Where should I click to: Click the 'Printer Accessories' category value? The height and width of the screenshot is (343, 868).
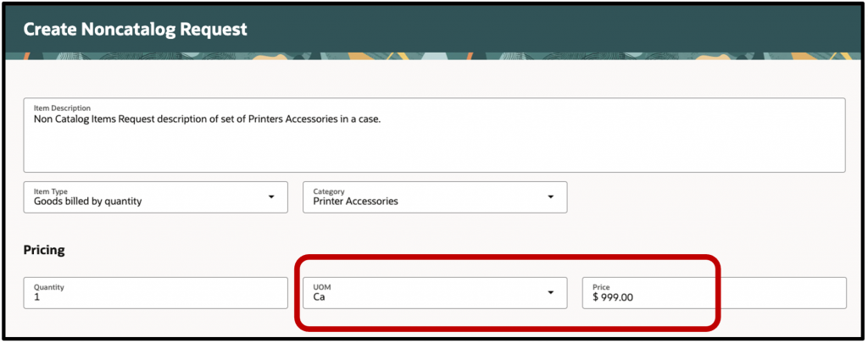point(355,202)
